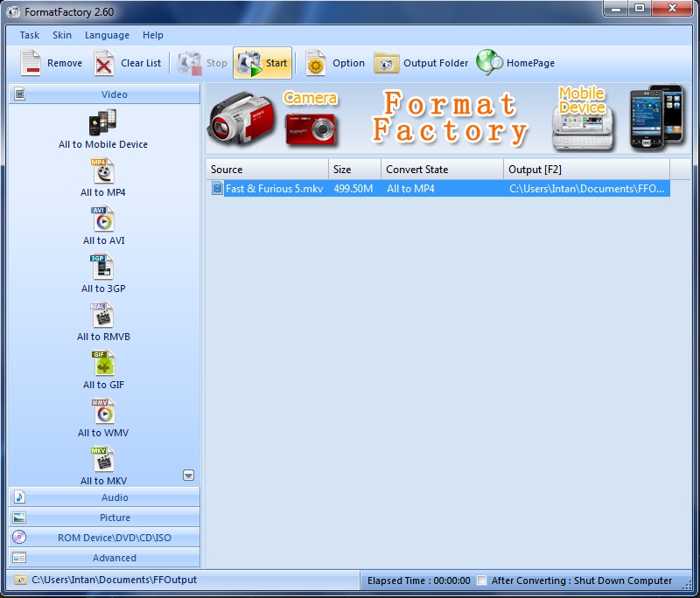Viewport: 700px width, 598px height.
Task: Click the ROM Device disc icon
Action: point(19,537)
